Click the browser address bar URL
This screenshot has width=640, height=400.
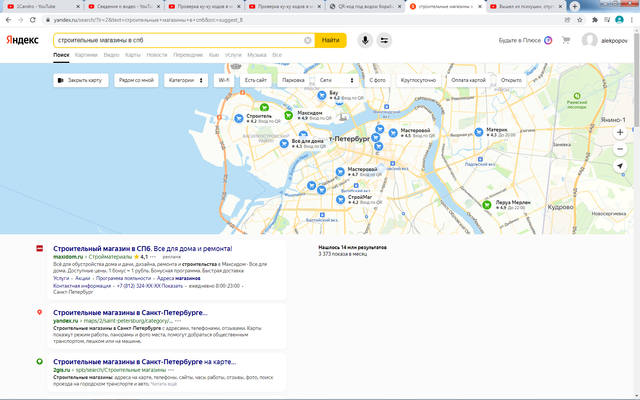pyautogui.click(x=148, y=20)
